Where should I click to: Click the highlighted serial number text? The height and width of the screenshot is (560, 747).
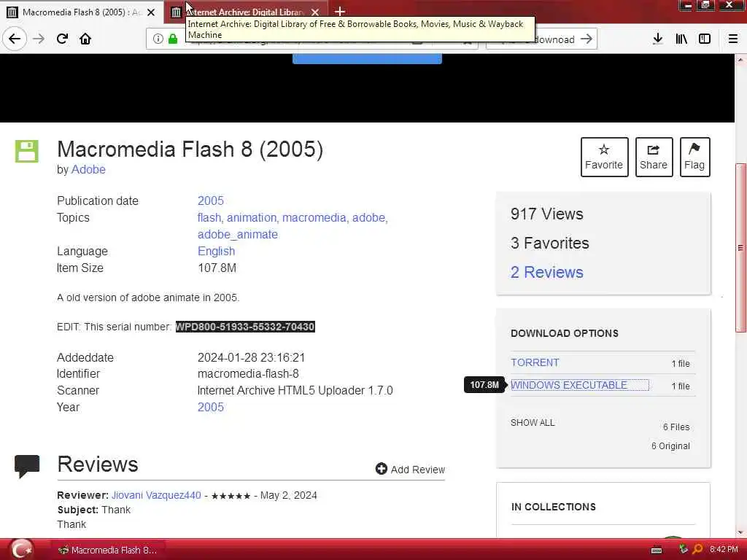pyautogui.click(x=245, y=327)
